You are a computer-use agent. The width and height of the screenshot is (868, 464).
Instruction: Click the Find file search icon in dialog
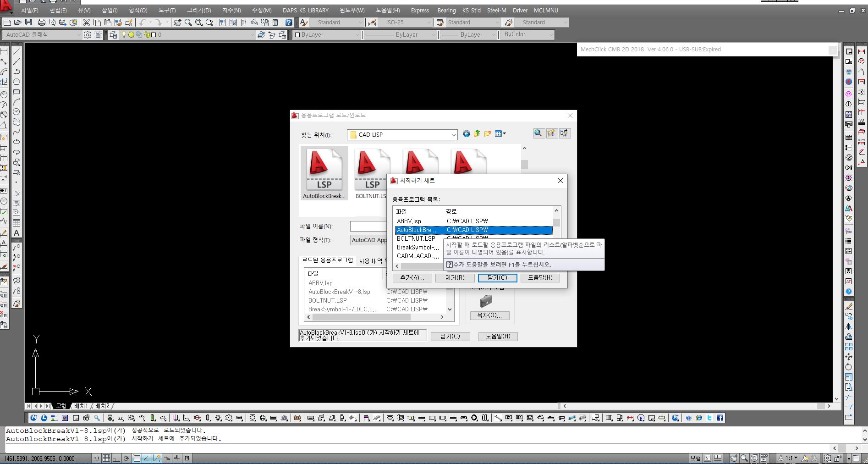[x=538, y=133]
